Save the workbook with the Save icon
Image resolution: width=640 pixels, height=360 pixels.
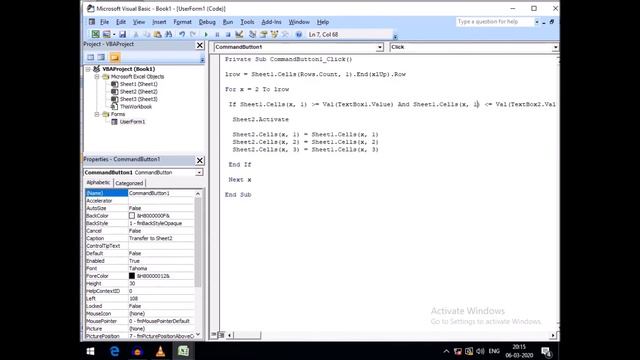pyautogui.click(x=122, y=35)
